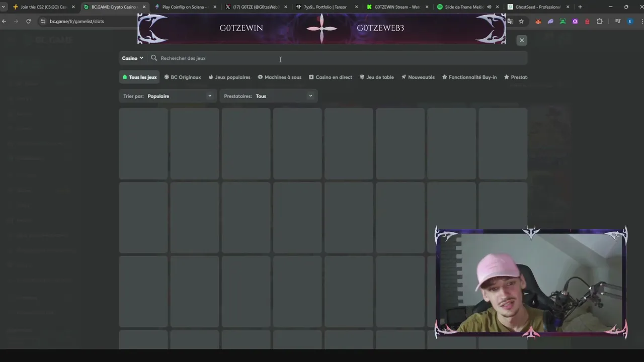
Task: Switch to Jeu de table tab
Action: pos(377,77)
